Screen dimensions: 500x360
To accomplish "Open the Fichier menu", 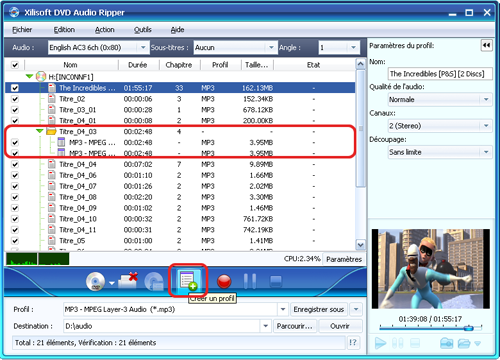I will click(x=22, y=30).
